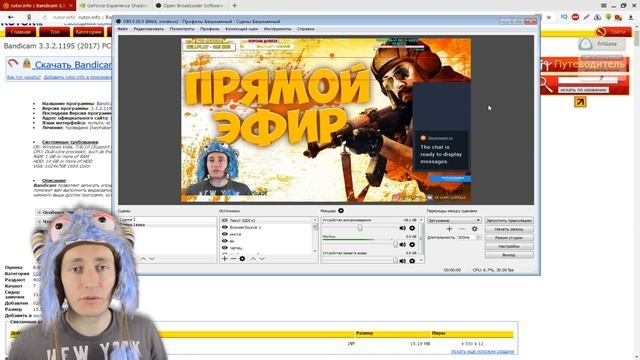Image resolution: width=640 pixels, height=360 pixels.
Task: Add a new source with the plus icon
Action: (x=224, y=259)
